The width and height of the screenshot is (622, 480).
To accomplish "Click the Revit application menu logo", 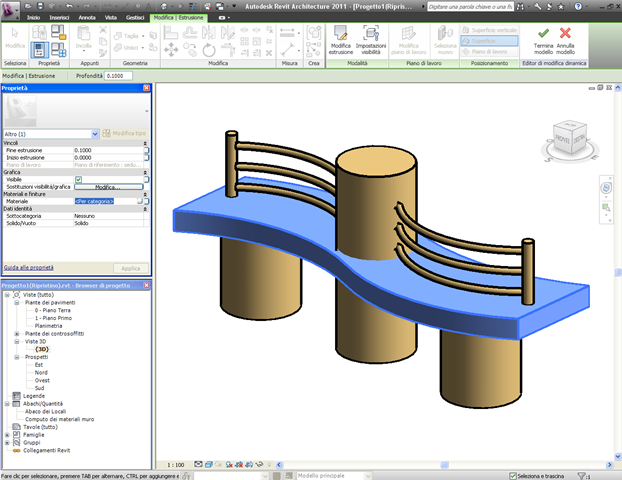I will (x=11, y=9).
